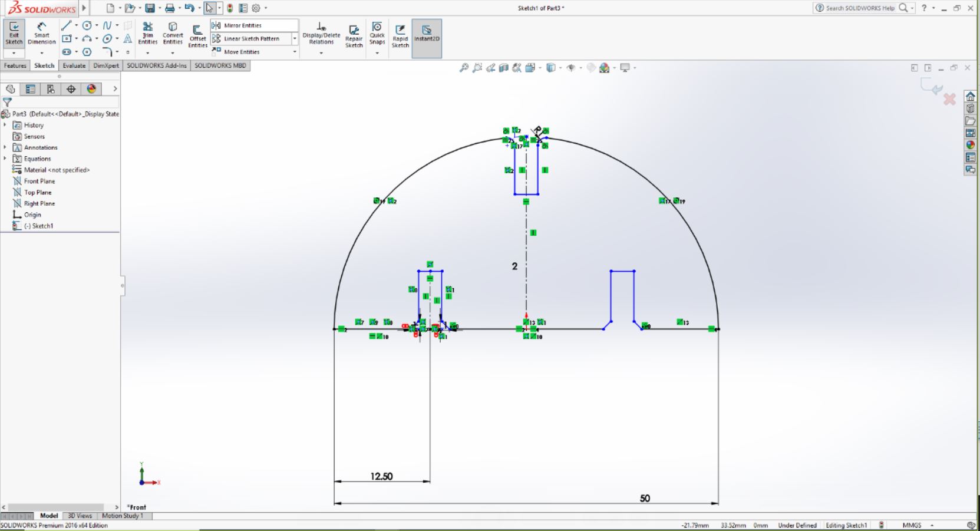Image resolution: width=980 pixels, height=531 pixels.
Task: Open the 3D Views bottom tab
Action: [80, 516]
